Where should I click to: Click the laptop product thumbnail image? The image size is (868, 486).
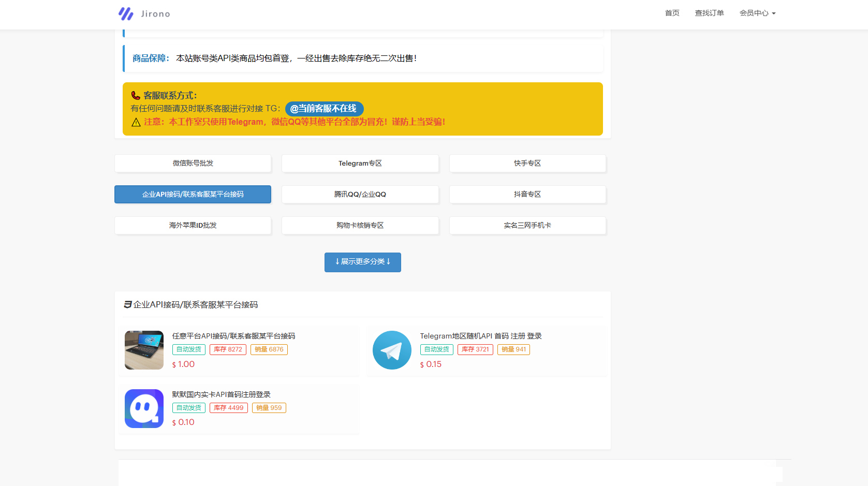(x=144, y=350)
